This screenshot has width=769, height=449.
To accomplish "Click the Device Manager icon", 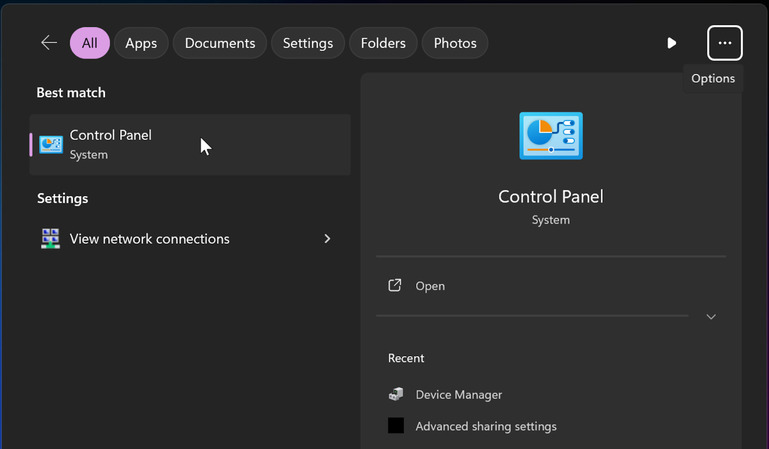I will coord(396,394).
